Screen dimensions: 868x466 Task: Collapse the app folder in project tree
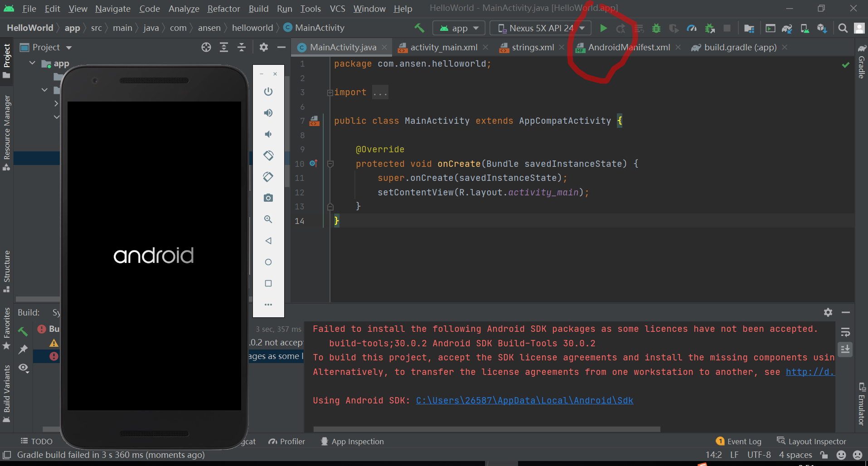tap(32, 63)
